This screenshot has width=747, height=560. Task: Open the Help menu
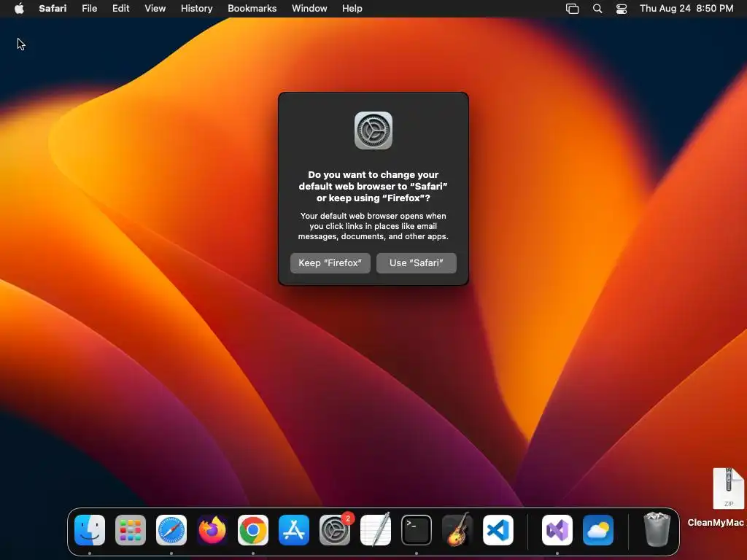click(352, 9)
